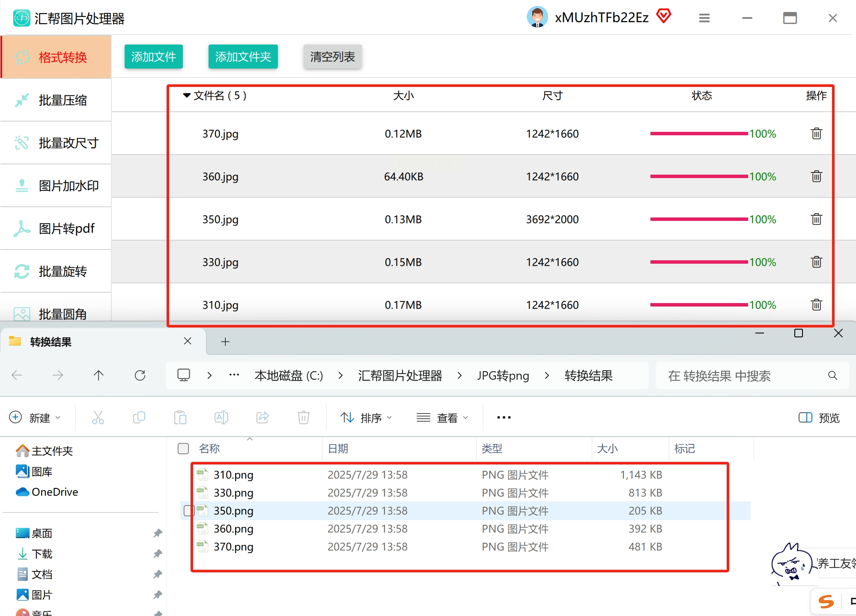Click the red VIP diamond icon
The height and width of the screenshot is (616, 856).
(663, 16)
